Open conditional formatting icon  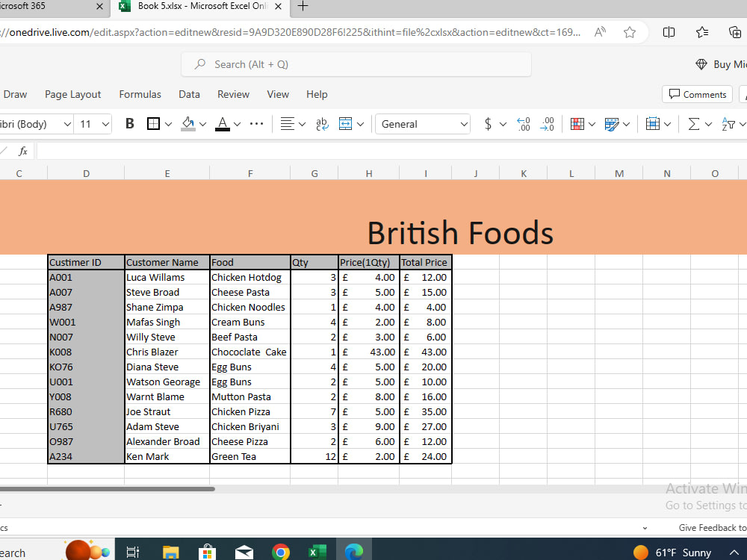click(x=577, y=124)
